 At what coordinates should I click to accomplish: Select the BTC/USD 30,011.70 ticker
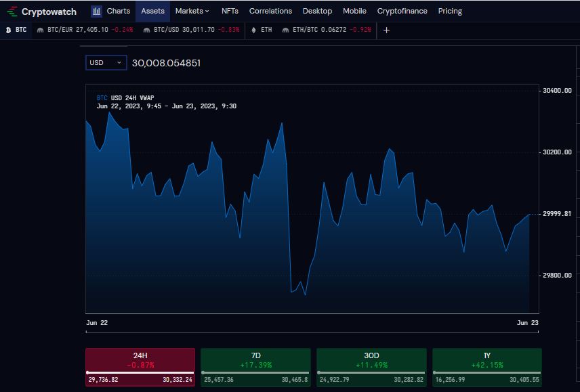(x=192, y=30)
